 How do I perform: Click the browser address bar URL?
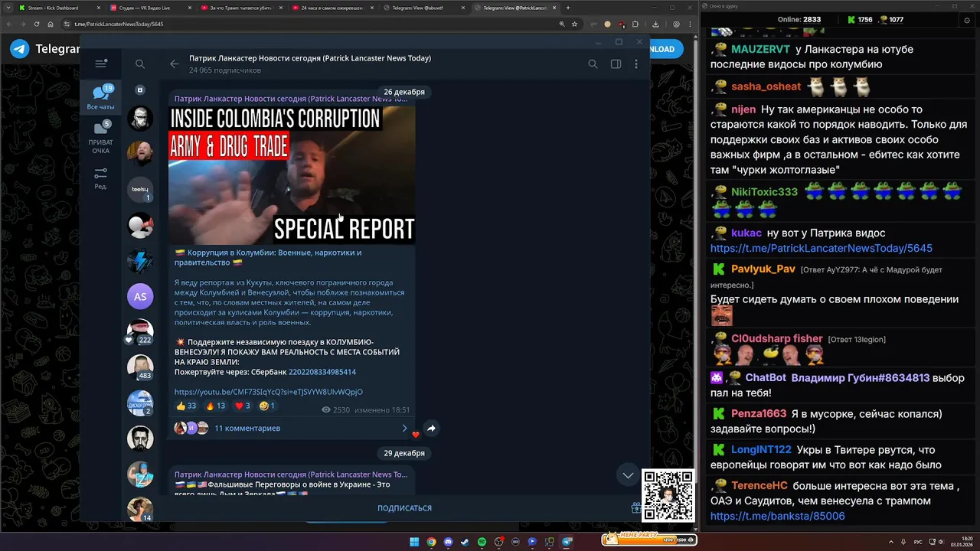119,24
